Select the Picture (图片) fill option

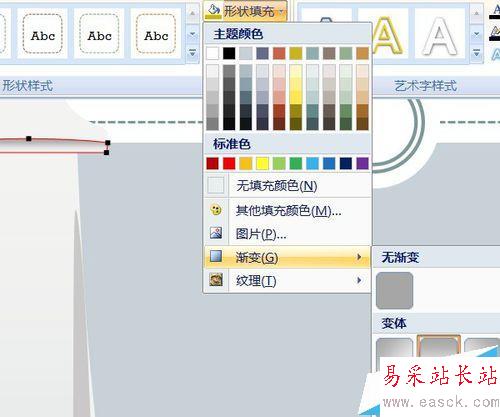tap(287, 234)
